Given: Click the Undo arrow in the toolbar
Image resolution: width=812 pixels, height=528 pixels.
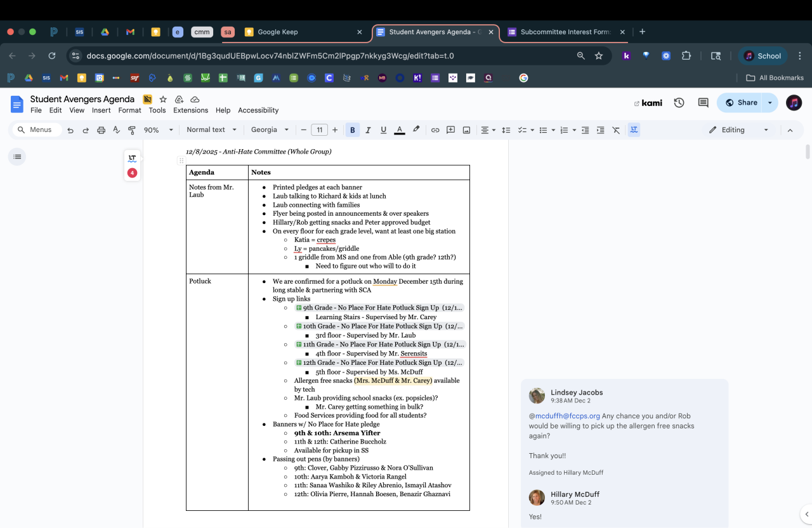Looking at the screenshot, I should (70, 130).
